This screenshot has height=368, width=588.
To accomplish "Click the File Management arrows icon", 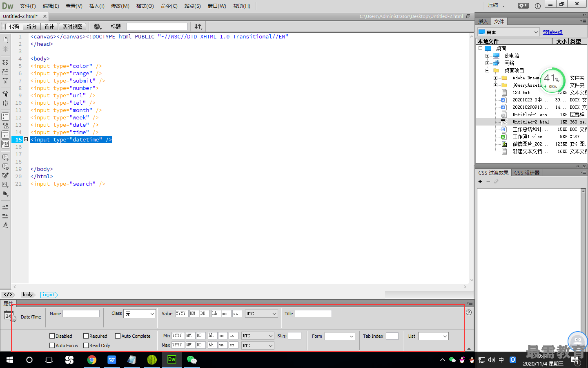I will [198, 27].
